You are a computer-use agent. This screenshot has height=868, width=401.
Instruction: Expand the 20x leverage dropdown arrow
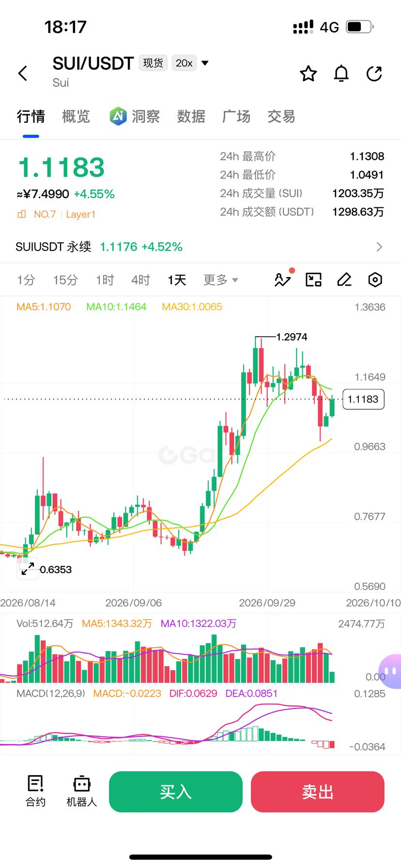pos(205,63)
